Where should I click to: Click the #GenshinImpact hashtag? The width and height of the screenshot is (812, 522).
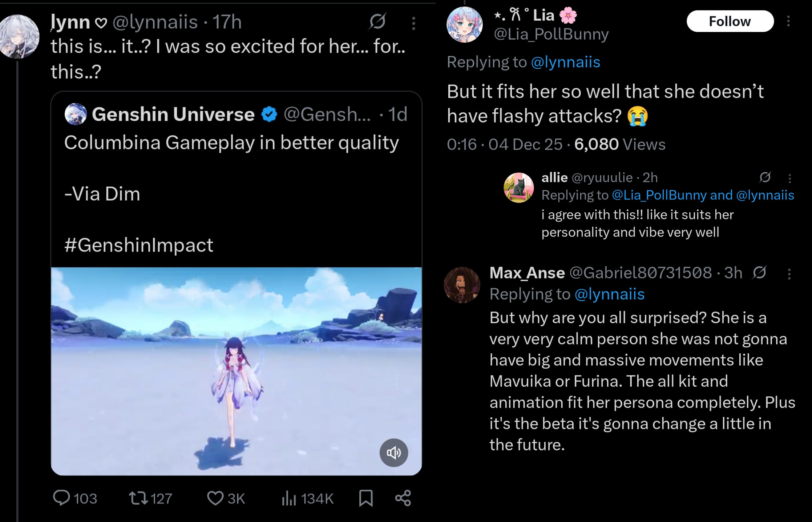tap(139, 245)
